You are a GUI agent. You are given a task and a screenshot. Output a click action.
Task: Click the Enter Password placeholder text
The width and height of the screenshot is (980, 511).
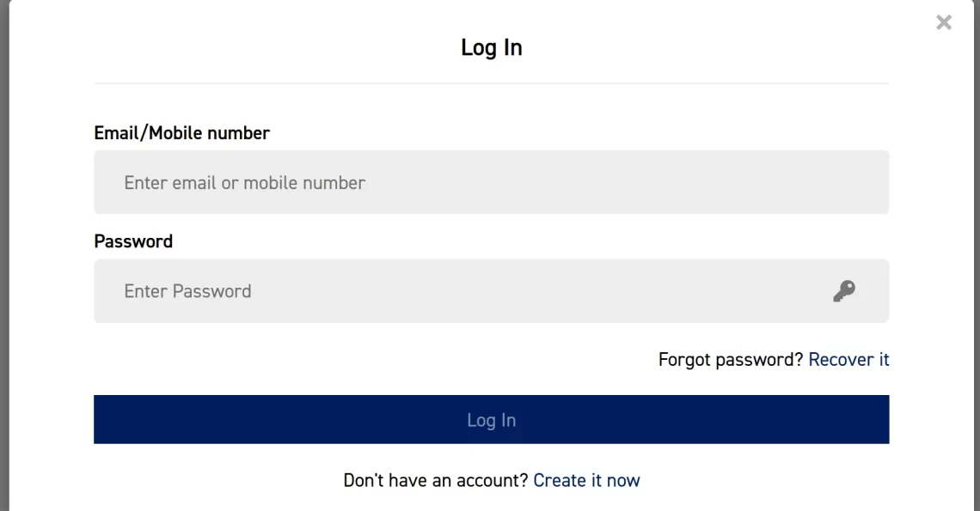coord(187,291)
